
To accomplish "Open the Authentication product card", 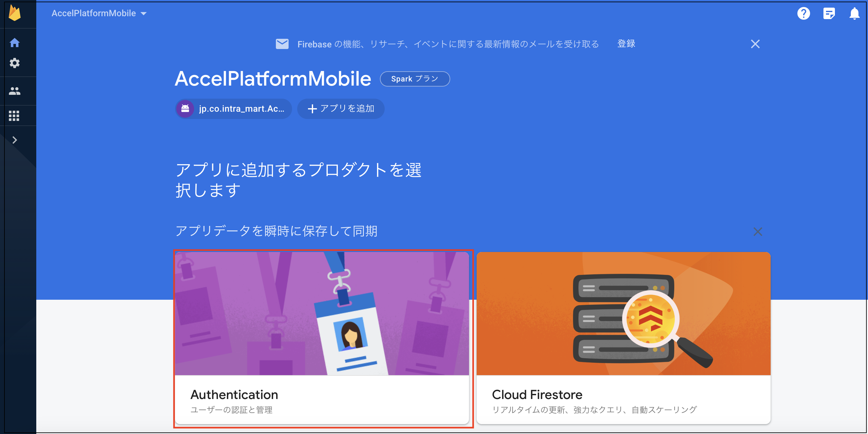I will (x=322, y=338).
